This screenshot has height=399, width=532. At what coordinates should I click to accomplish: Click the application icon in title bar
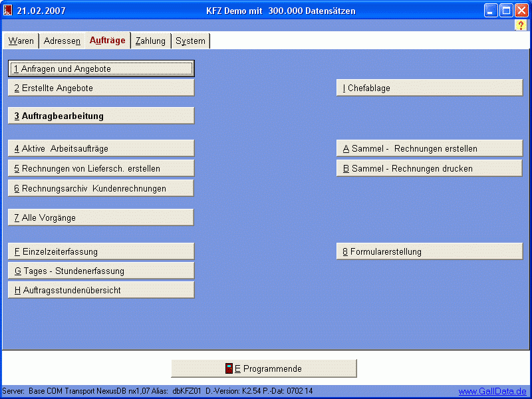tap(9, 11)
